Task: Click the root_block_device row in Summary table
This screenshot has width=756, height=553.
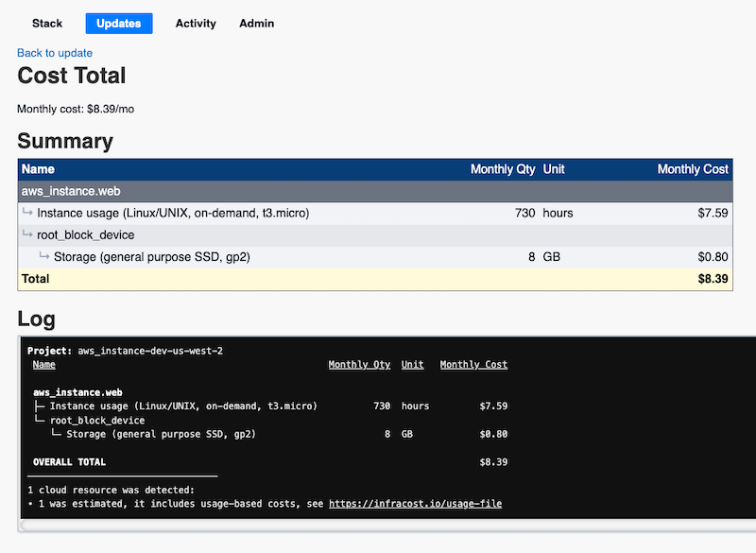Action: click(375, 235)
